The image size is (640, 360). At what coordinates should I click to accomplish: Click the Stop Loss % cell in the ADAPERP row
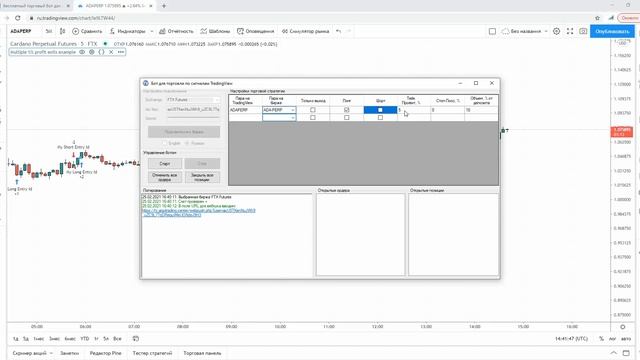[447, 110]
